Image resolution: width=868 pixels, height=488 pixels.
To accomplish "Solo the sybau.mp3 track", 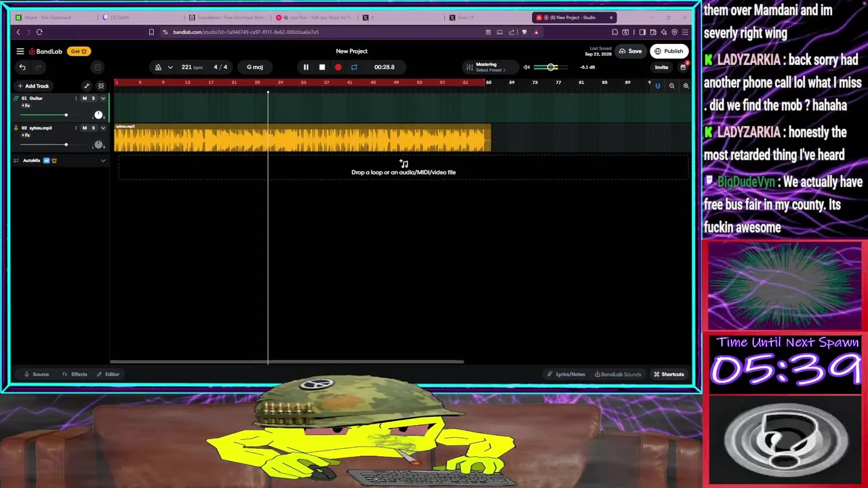I will click(94, 128).
